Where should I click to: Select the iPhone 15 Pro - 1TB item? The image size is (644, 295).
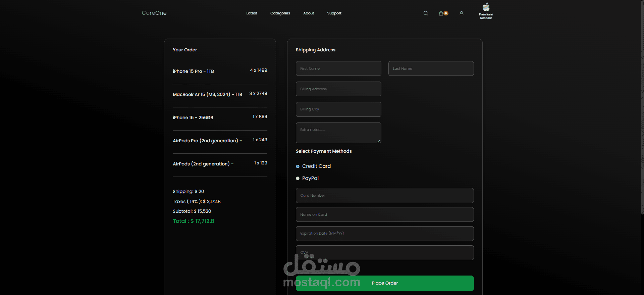193,71
